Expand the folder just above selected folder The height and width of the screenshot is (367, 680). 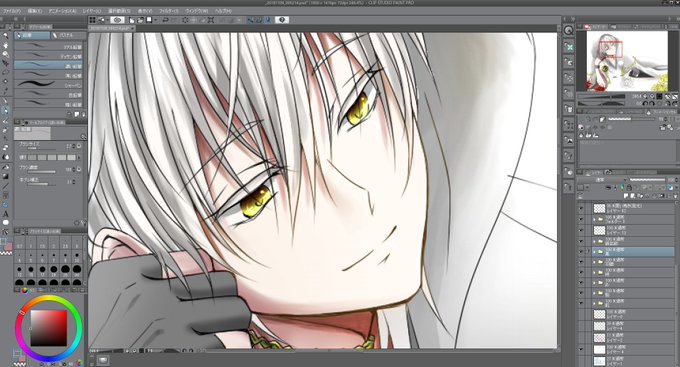pyautogui.click(x=595, y=241)
